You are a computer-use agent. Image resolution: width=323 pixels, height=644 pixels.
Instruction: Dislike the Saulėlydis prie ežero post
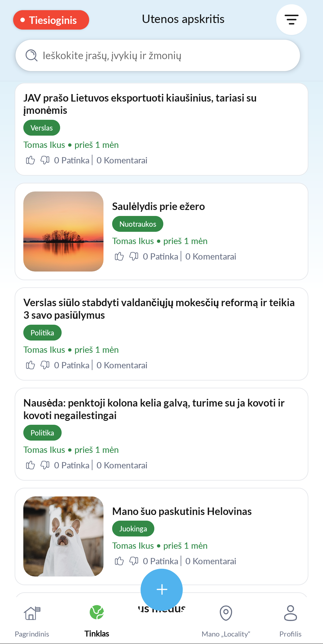click(x=134, y=256)
